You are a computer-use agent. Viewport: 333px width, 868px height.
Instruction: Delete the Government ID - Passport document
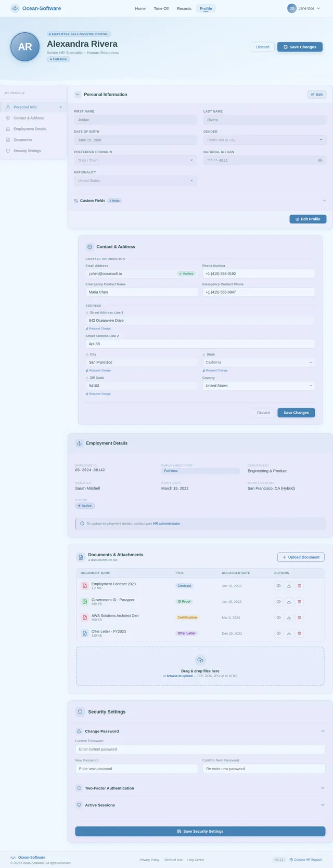tap(299, 602)
